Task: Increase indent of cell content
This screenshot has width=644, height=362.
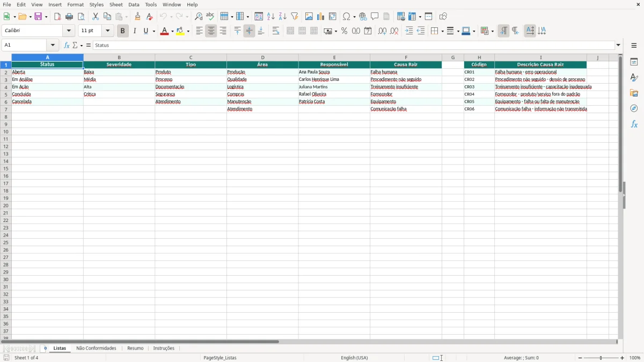Action: (409, 31)
